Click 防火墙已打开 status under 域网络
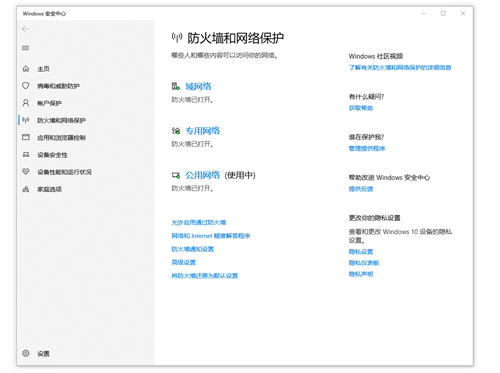Screen dimensions: 500x373 [x=192, y=100]
